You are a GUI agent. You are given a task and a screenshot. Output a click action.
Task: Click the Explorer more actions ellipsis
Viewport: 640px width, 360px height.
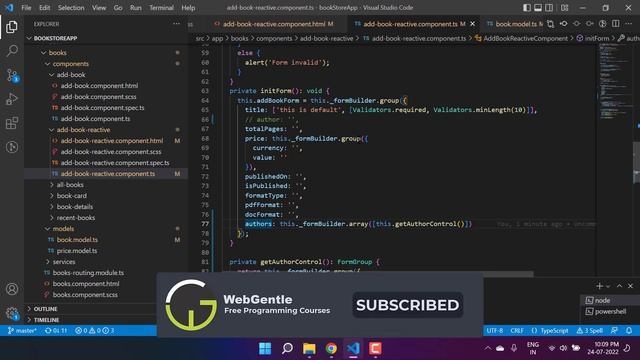click(176, 24)
